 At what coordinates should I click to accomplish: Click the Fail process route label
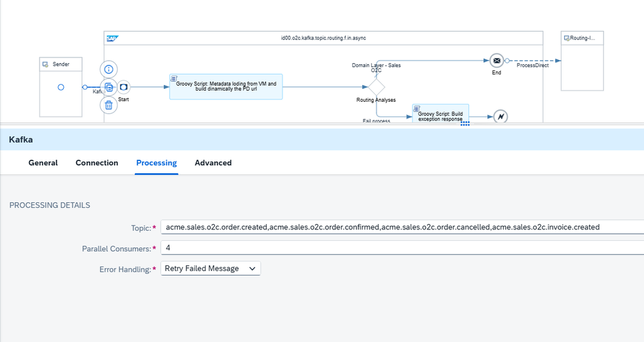376,120
